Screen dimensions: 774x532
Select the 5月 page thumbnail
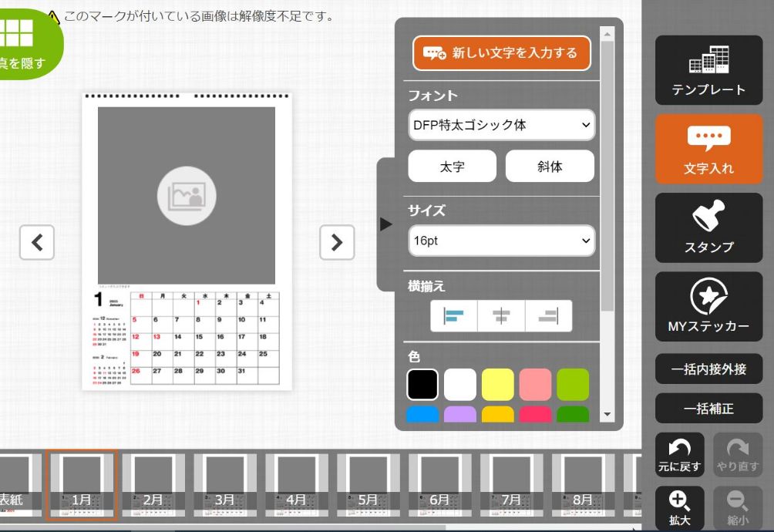(x=368, y=485)
